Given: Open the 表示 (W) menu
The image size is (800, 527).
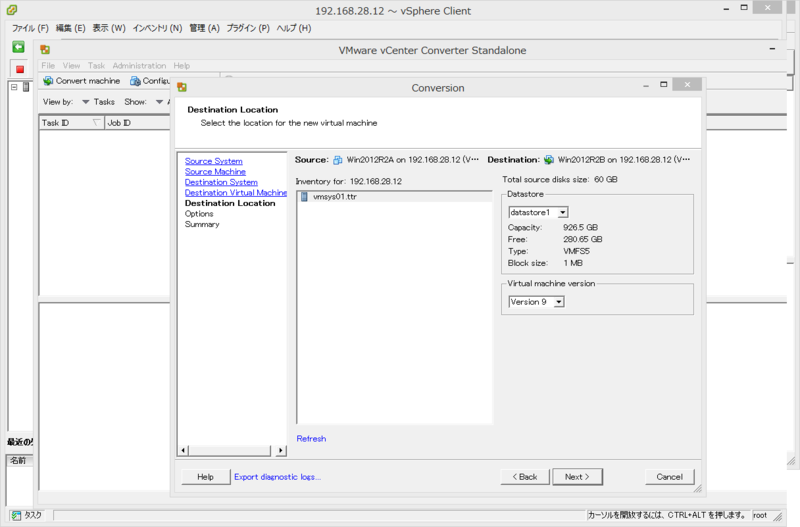Looking at the screenshot, I should point(109,28).
